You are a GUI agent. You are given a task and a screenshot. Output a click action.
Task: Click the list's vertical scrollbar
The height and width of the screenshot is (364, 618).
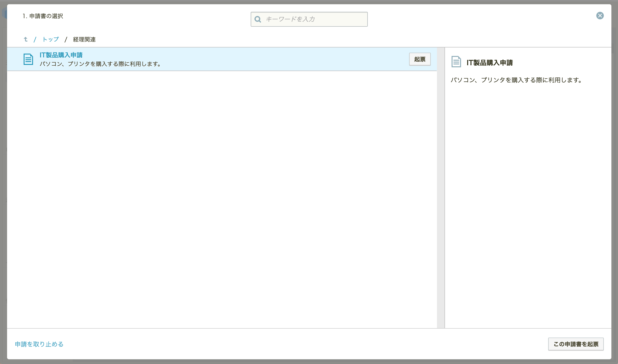click(441, 188)
